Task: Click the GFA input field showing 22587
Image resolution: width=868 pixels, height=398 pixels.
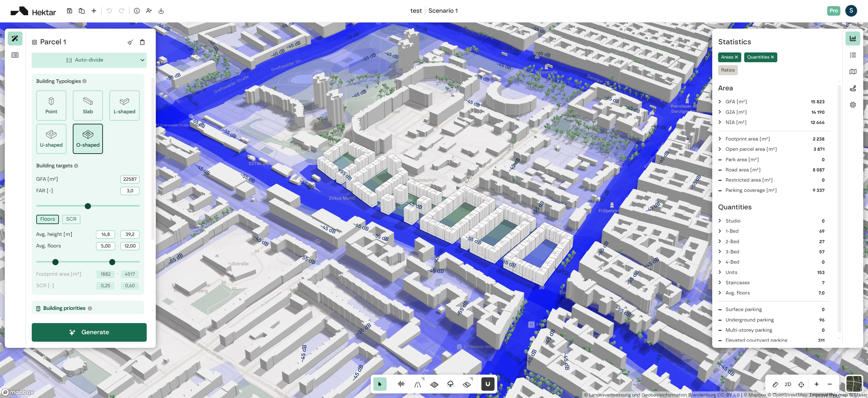Action: pos(130,179)
